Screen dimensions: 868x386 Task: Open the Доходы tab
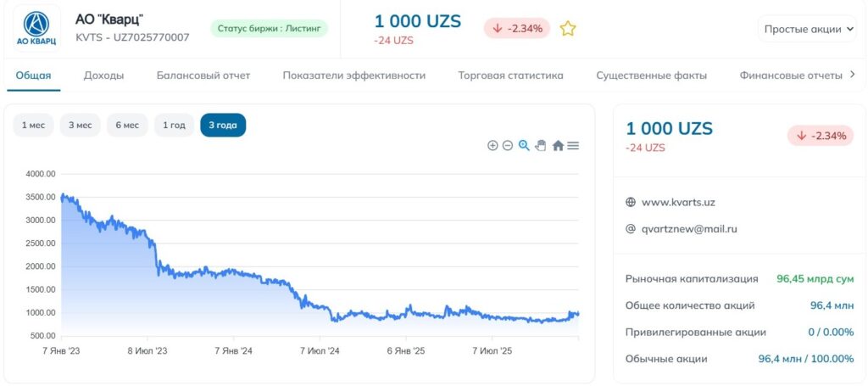point(103,76)
